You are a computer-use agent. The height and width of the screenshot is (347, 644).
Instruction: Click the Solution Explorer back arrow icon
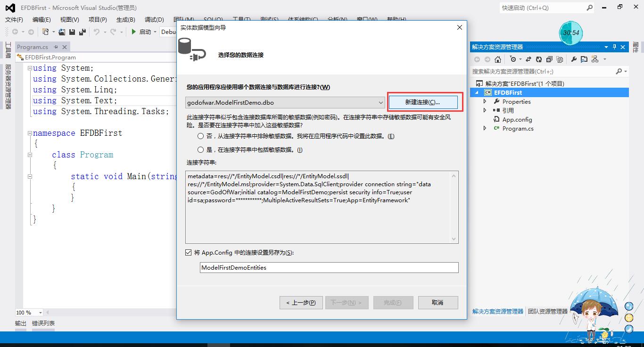click(x=477, y=59)
